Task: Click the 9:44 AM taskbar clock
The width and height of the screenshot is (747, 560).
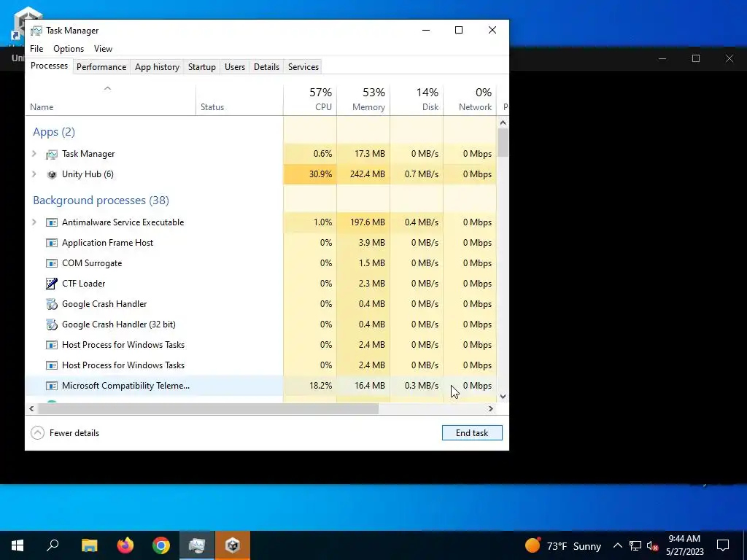Action: pos(684,539)
